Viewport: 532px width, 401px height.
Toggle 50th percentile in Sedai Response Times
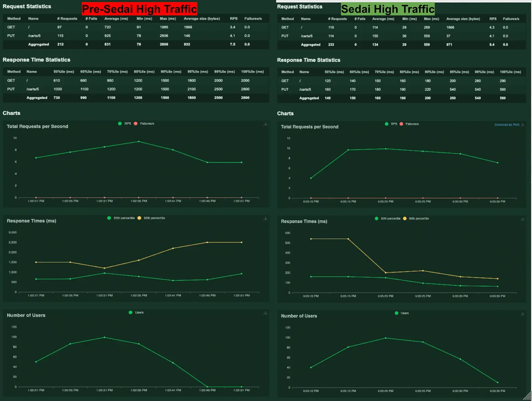click(x=388, y=218)
